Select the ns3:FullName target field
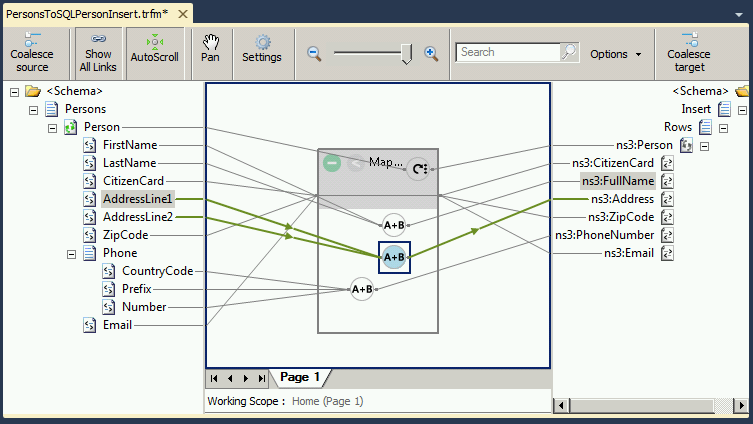This screenshot has width=753, height=424. pos(617,181)
